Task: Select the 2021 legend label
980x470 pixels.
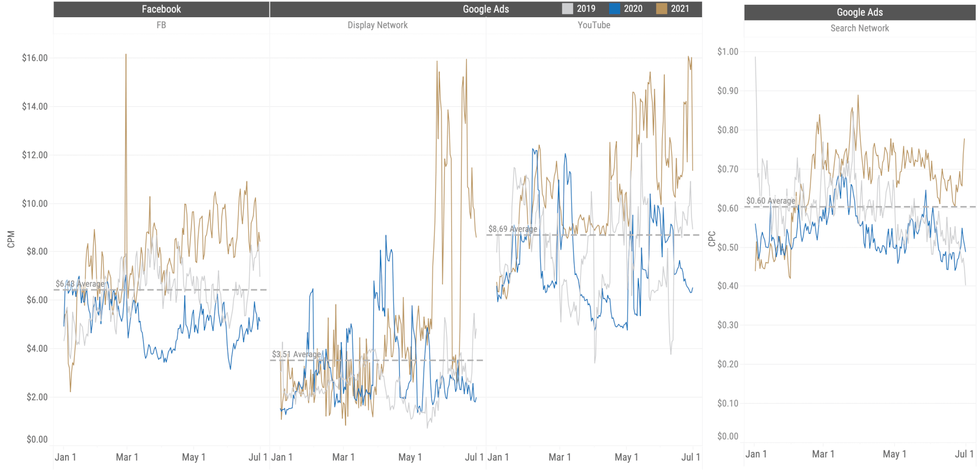Action: tap(680, 9)
